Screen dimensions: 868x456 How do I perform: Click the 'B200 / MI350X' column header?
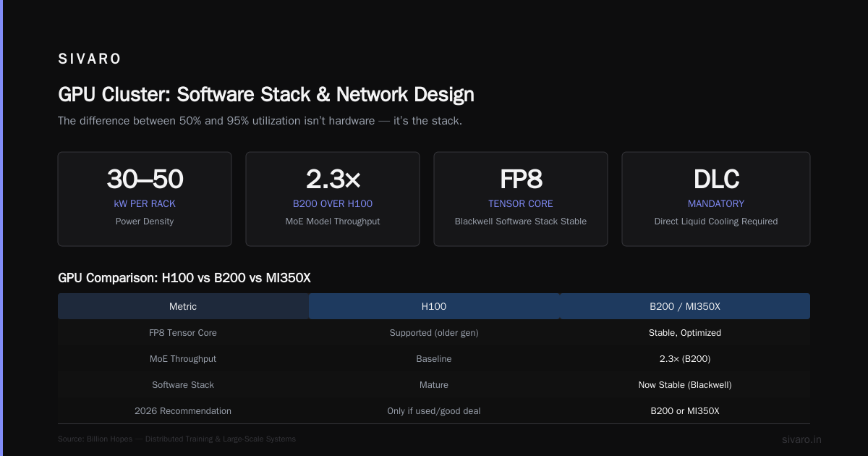click(685, 306)
